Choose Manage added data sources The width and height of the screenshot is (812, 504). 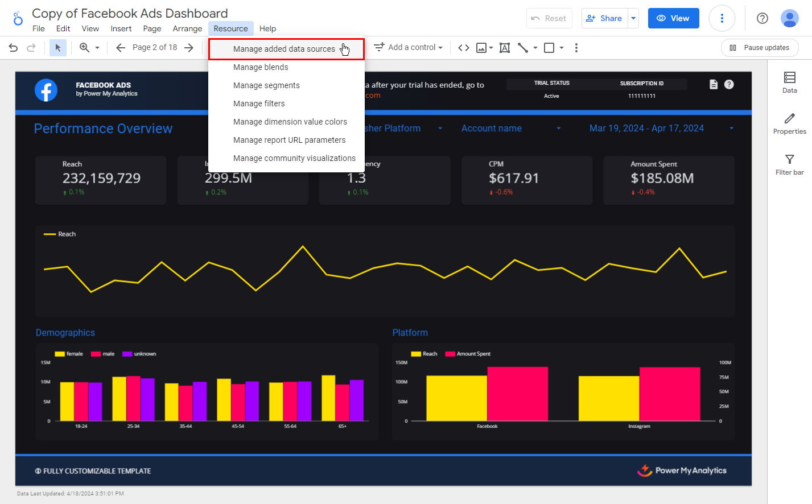pos(284,49)
